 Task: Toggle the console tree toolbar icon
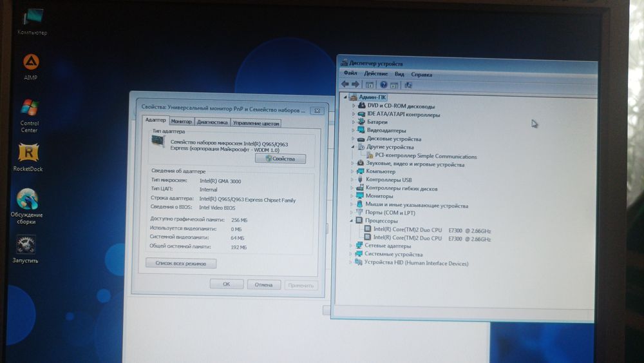point(369,84)
